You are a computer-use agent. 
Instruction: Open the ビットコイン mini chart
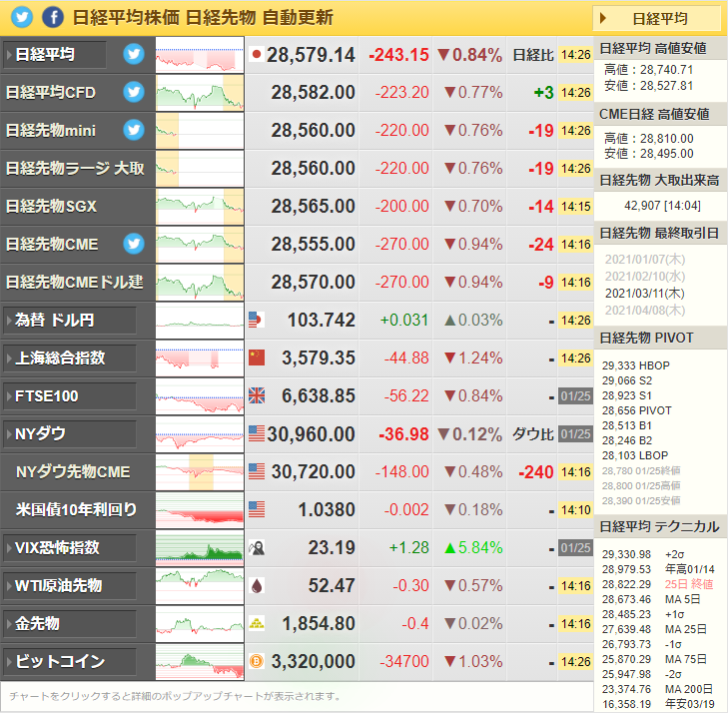pyautogui.click(x=200, y=661)
